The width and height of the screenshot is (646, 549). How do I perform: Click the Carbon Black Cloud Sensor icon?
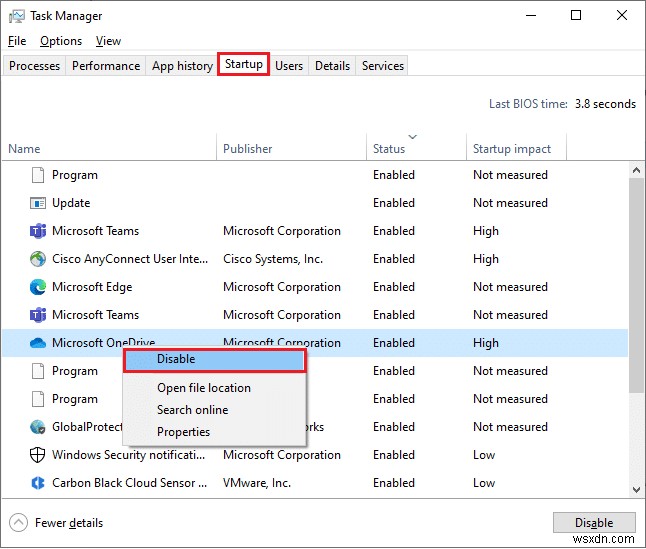[x=37, y=483]
